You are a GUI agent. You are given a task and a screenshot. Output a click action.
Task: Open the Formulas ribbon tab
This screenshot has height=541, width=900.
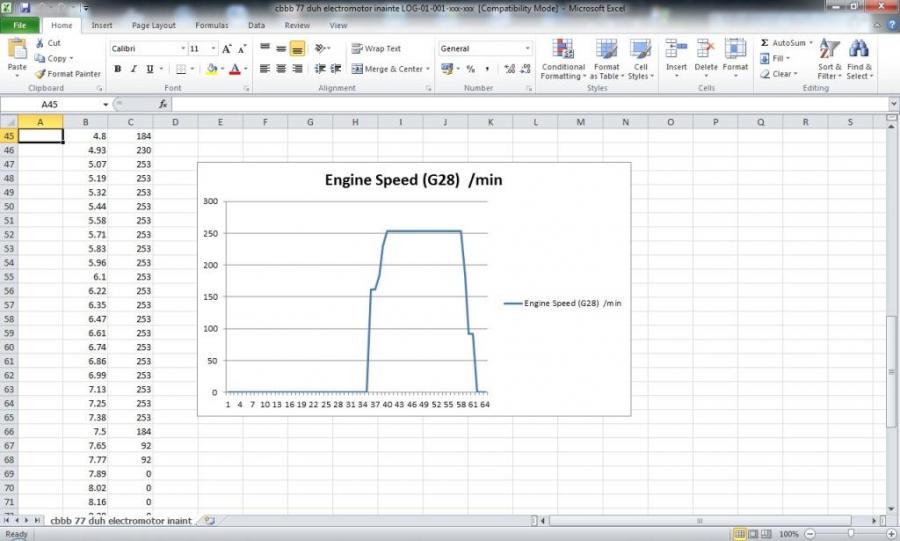click(211, 25)
